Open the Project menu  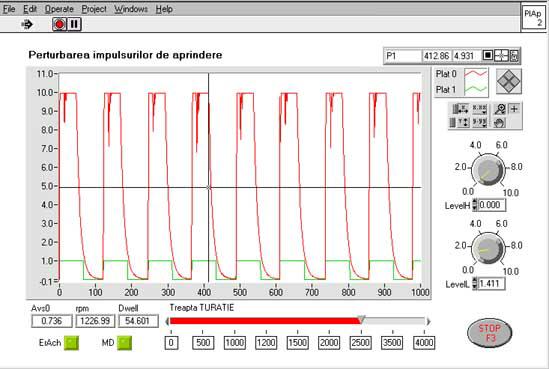point(94,9)
